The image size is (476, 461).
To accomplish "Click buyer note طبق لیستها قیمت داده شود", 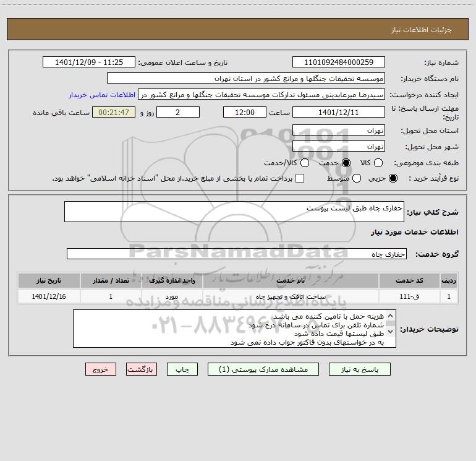I will (339, 334).
